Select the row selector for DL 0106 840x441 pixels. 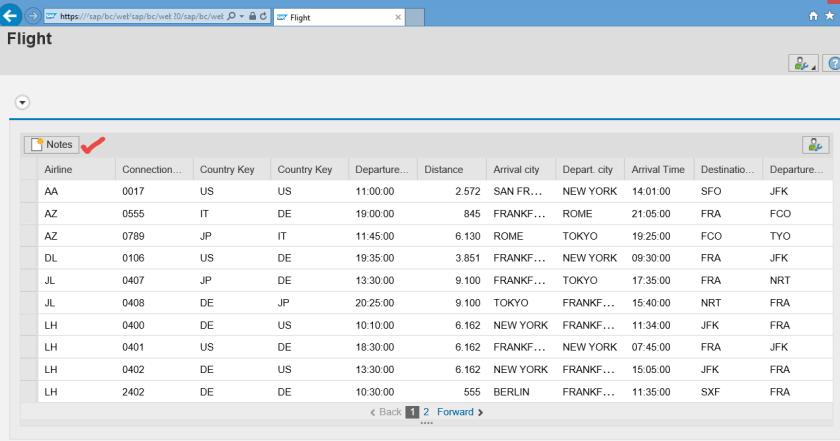click(x=29, y=256)
